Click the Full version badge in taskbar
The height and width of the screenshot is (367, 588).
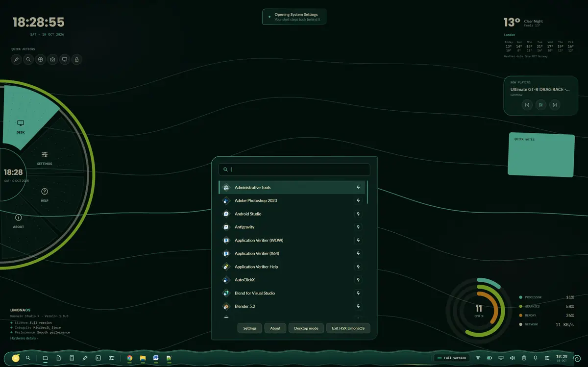[452, 358]
